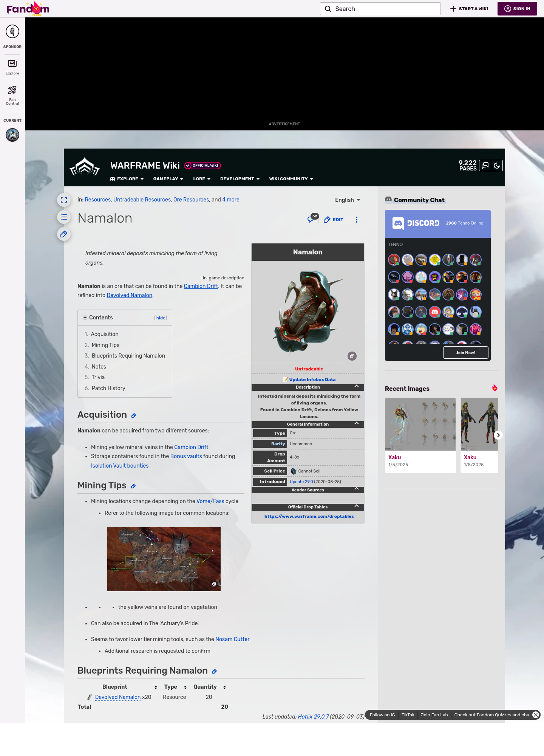The height and width of the screenshot is (756, 544).
Task: Show next Recent Images slide
Action: (x=498, y=435)
